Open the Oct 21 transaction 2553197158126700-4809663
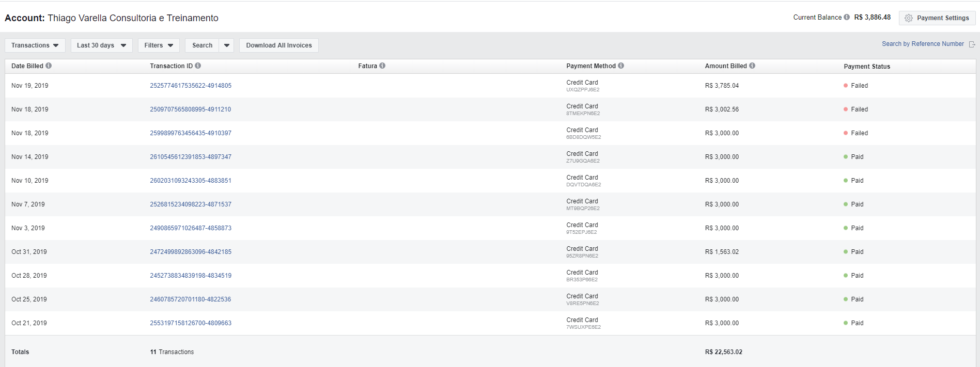 coord(191,323)
